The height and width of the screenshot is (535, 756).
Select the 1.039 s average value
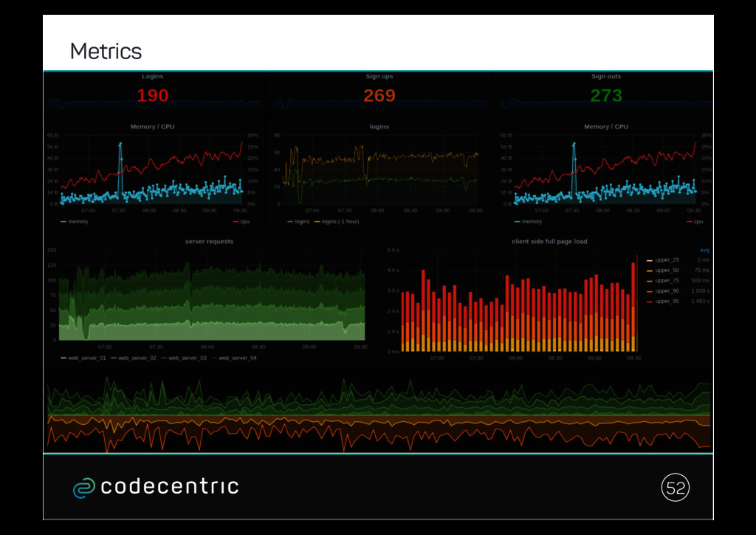coord(701,291)
